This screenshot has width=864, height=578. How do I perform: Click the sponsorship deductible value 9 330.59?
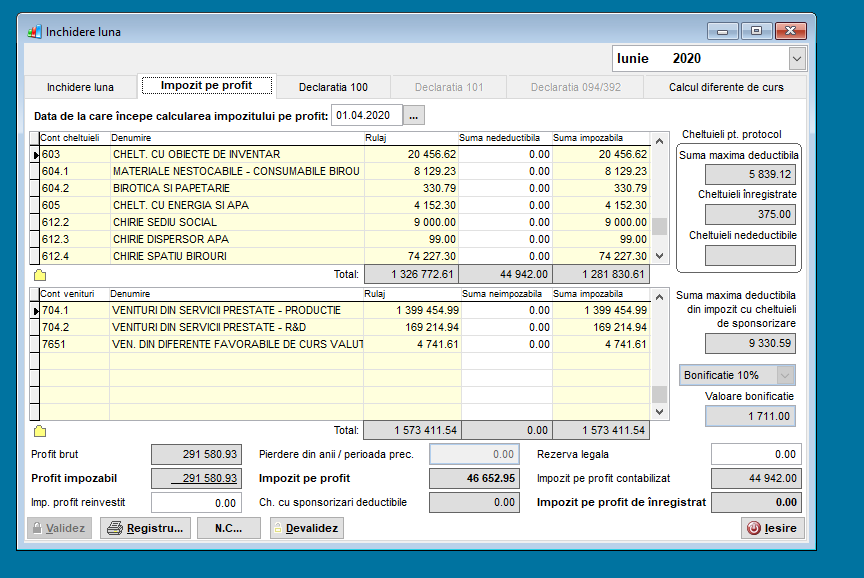750,343
